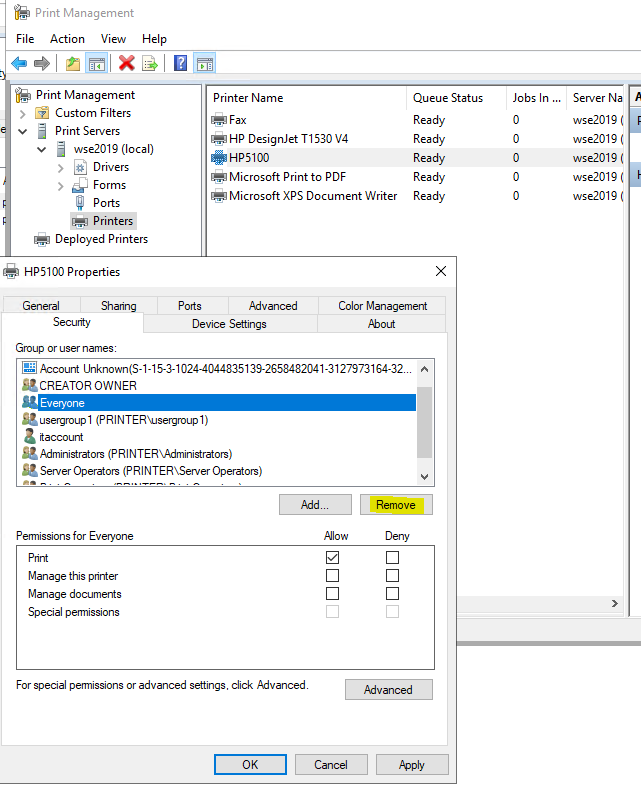Switch to the General tab
The width and height of the screenshot is (641, 788).
coord(41,306)
